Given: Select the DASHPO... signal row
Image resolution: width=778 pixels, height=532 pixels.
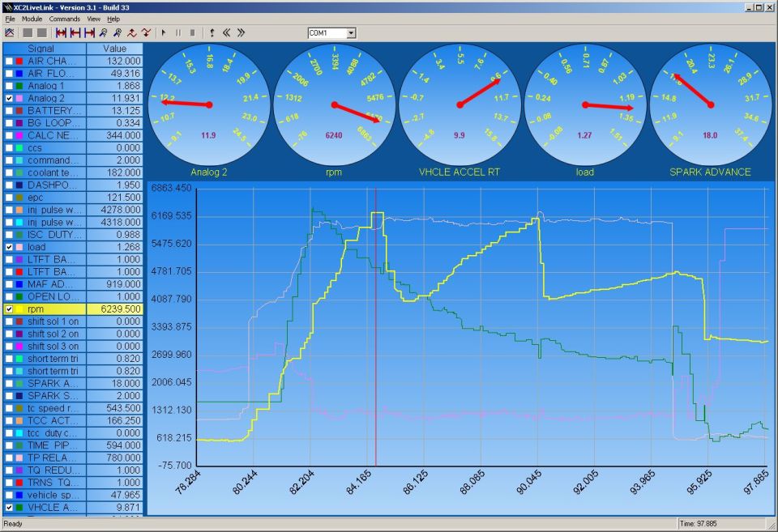Looking at the screenshot, I should (73, 185).
